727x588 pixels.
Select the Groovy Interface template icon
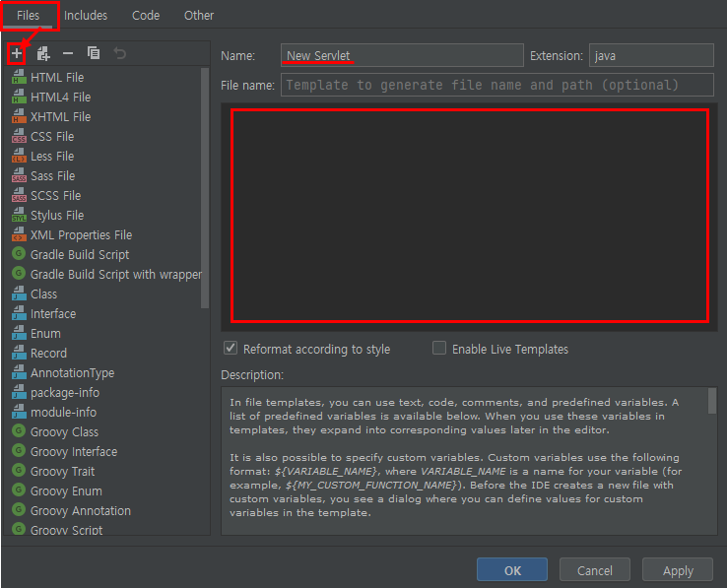19,451
